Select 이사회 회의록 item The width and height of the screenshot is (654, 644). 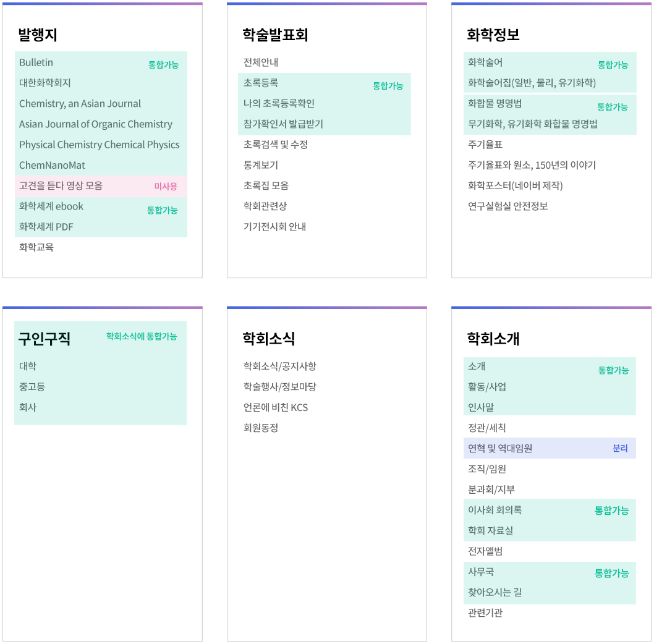pyautogui.click(x=495, y=510)
